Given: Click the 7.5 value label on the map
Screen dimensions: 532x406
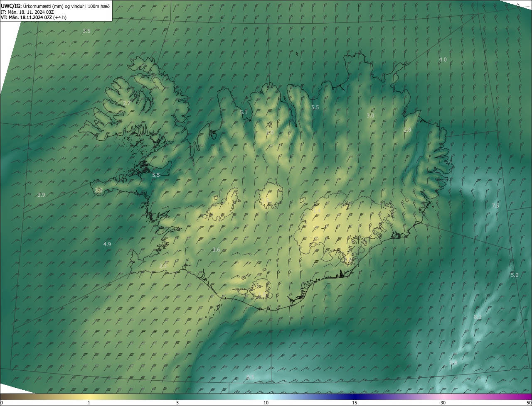Looking at the screenshot, I should (x=495, y=206).
